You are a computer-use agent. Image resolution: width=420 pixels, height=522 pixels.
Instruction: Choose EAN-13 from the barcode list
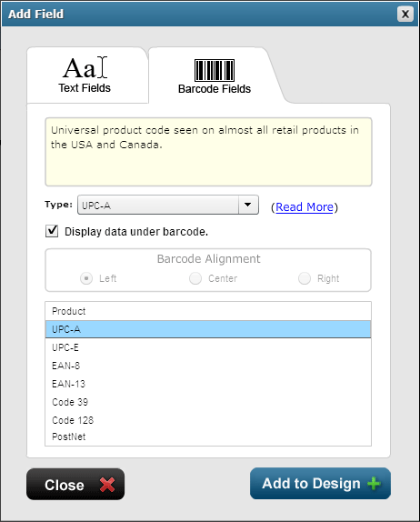(208, 384)
